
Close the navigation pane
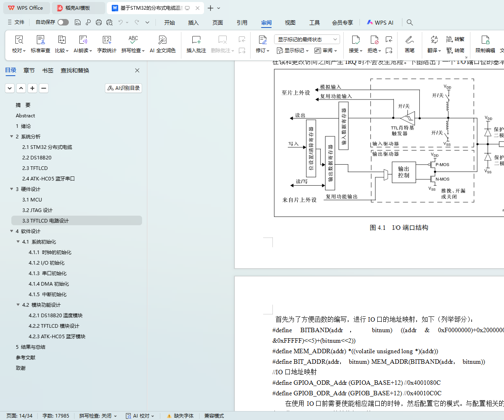click(137, 70)
